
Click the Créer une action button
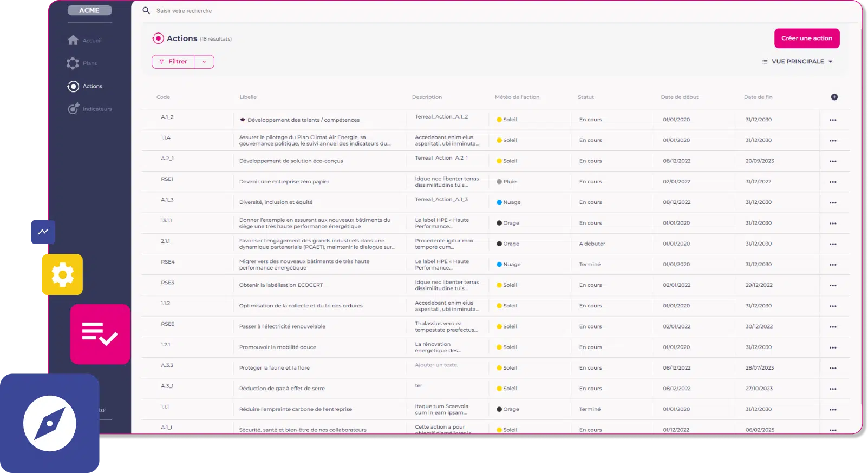point(807,38)
